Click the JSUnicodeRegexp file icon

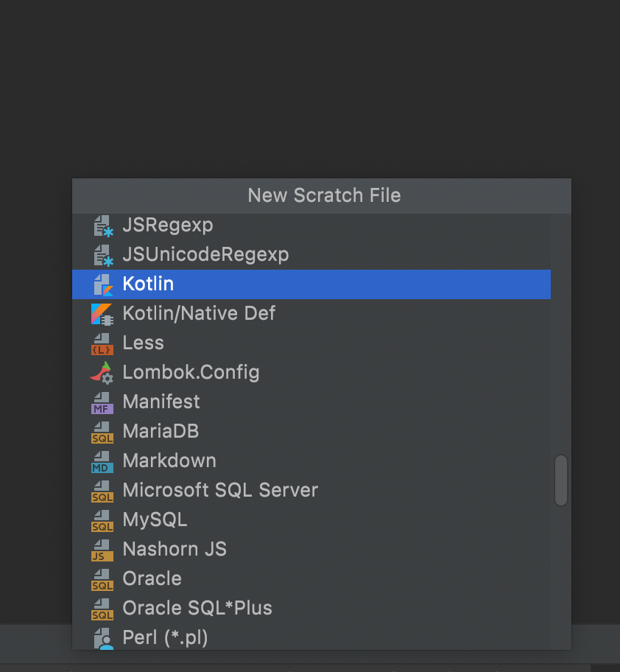(103, 256)
